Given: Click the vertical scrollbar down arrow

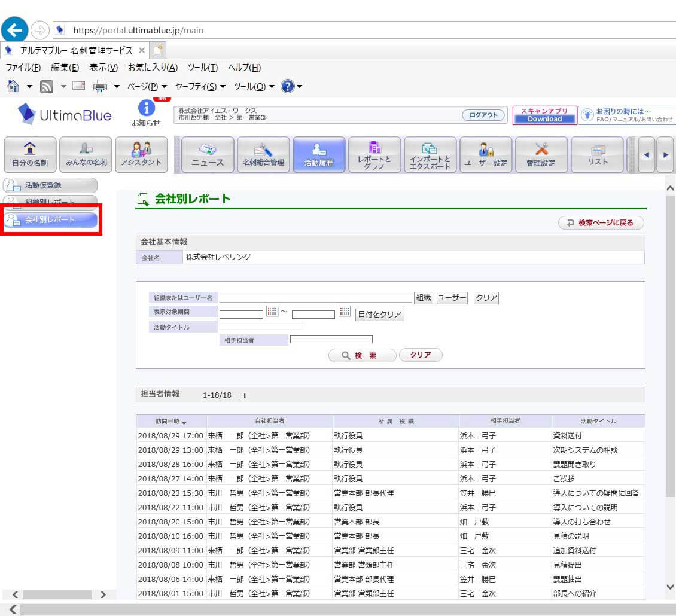Looking at the screenshot, I should 670,587.
